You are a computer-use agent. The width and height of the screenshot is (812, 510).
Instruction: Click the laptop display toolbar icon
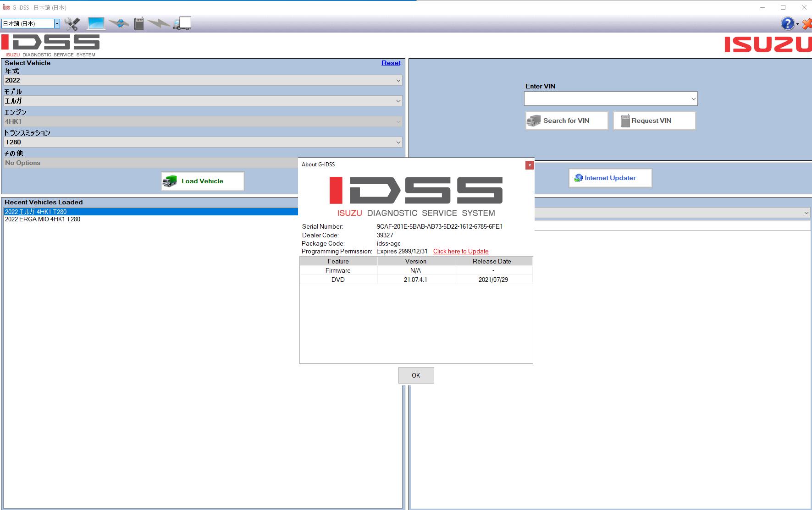pos(95,23)
